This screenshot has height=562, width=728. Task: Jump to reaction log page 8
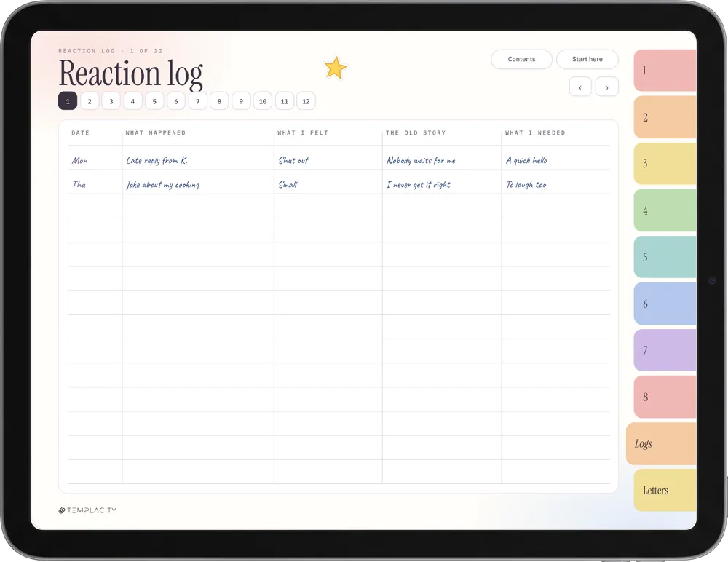click(220, 101)
